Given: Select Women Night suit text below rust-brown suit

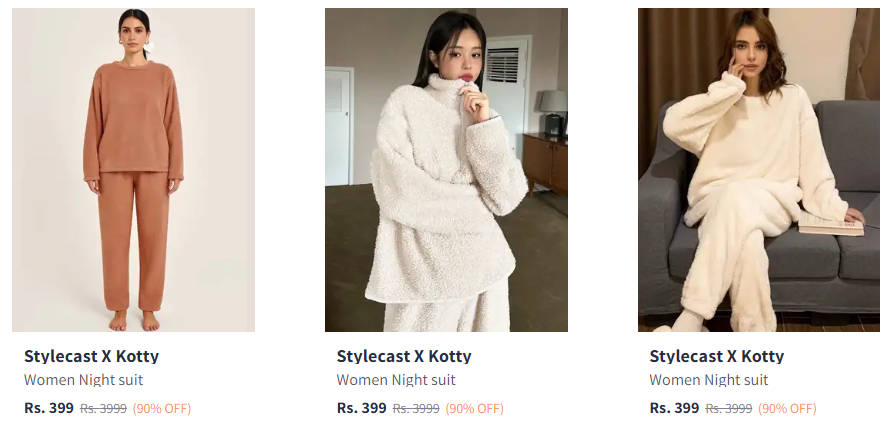Looking at the screenshot, I should [83, 380].
